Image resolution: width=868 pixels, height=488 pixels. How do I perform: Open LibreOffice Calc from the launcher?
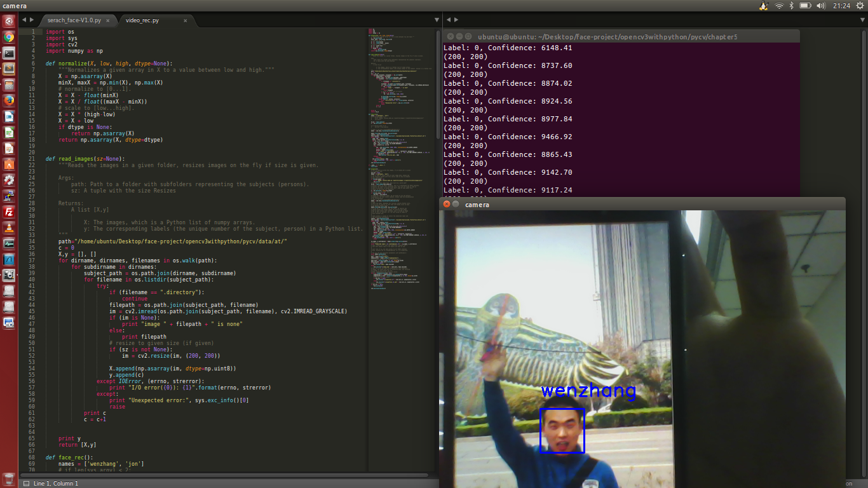[x=9, y=132]
